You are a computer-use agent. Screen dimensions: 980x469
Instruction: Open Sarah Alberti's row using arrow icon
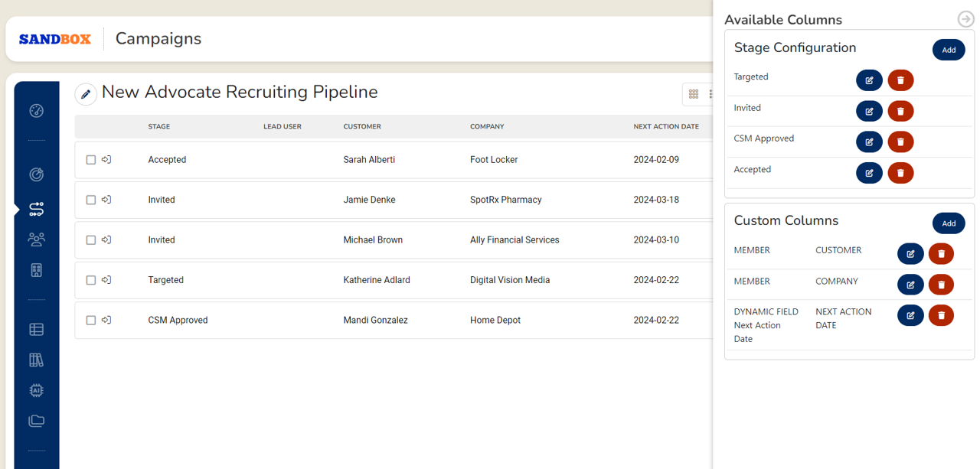(106, 160)
